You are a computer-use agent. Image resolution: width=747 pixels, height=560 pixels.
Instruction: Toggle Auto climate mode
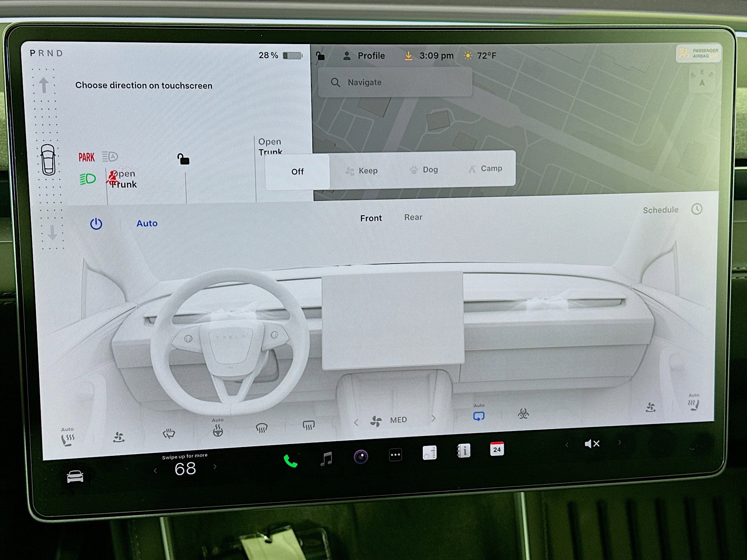[x=147, y=223]
